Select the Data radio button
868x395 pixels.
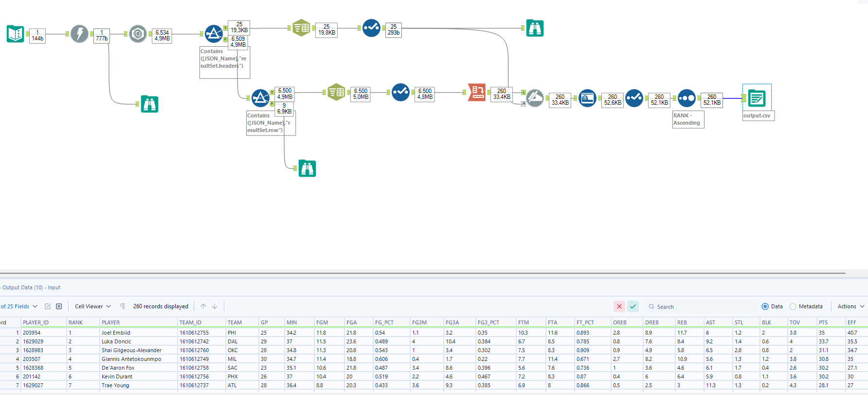[765, 306]
